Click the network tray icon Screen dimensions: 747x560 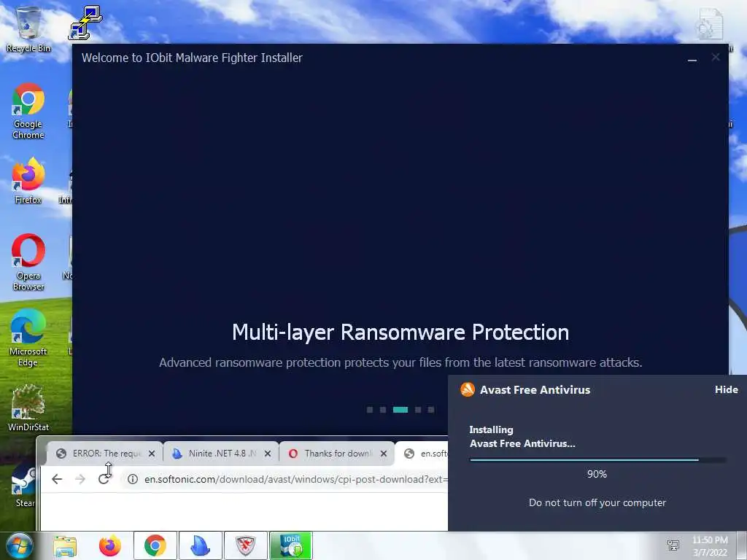click(x=673, y=545)
